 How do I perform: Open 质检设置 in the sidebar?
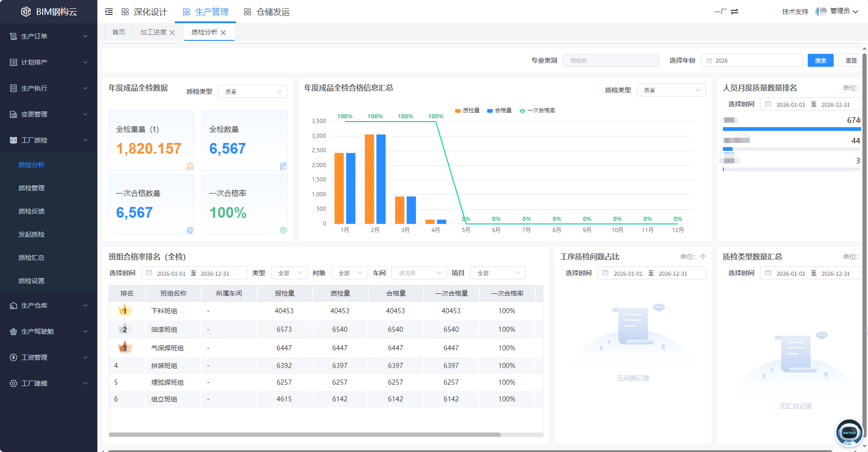pos(32,281)
